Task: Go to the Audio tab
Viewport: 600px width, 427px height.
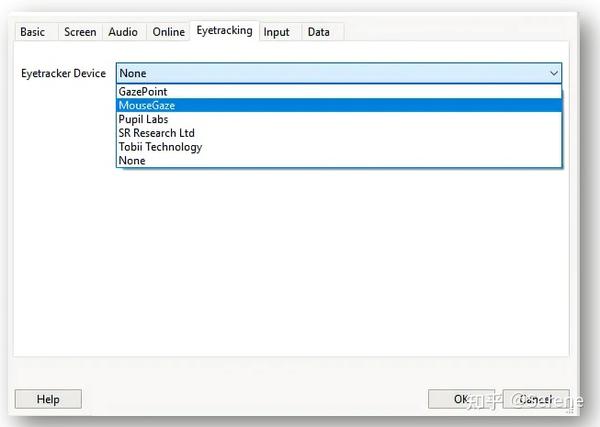Action: point(123,32)
